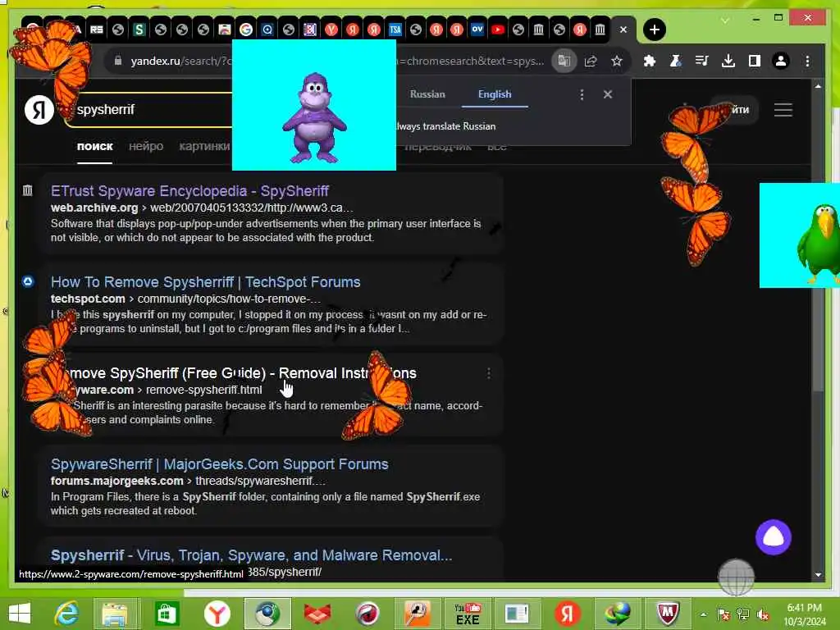Click the translate page icon in address bar
Screen dimensions: 840x630
(564, 61)
